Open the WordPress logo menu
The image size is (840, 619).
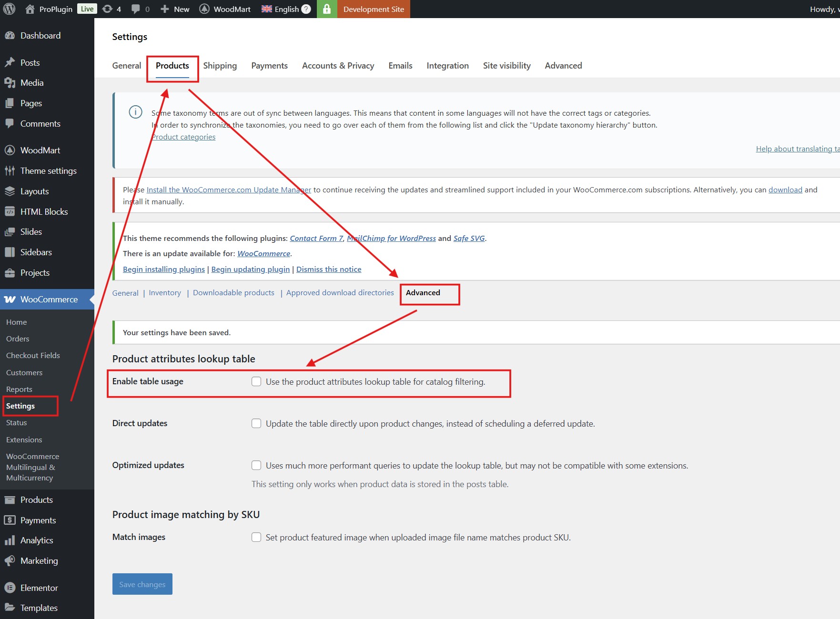[x=9, y=9]
